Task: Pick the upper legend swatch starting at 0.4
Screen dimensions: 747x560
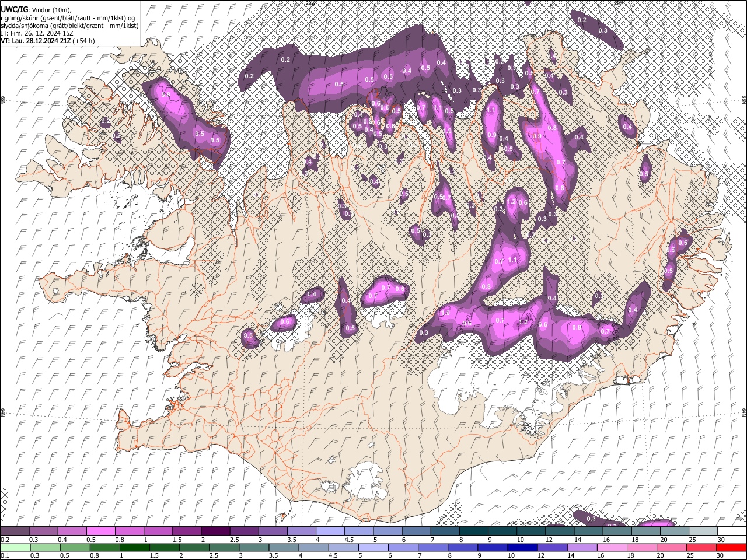Action: (72, 531)
